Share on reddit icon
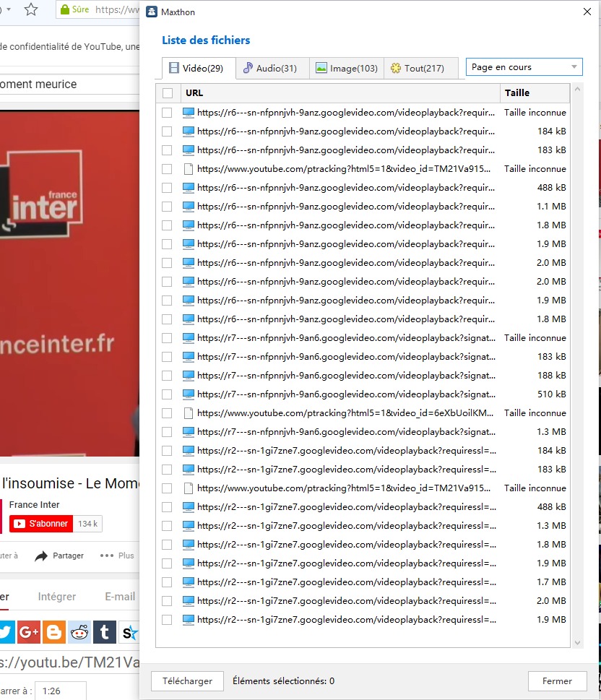 tap(79, 632)
